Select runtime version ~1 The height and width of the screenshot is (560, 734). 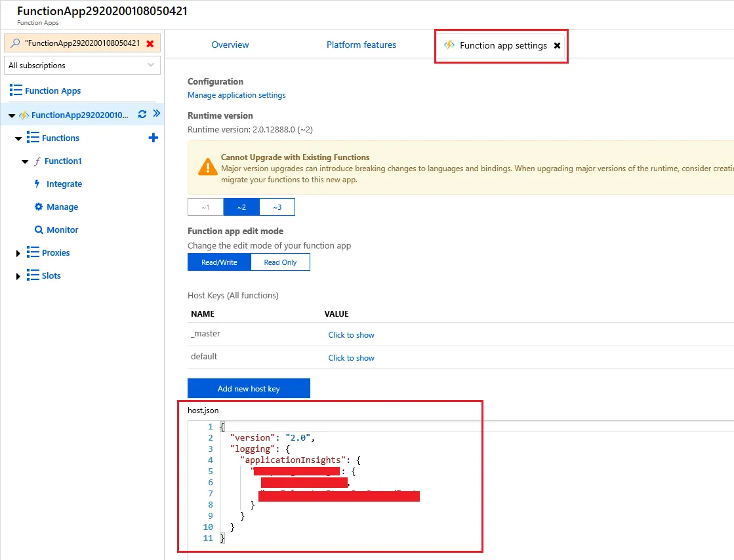205,207
